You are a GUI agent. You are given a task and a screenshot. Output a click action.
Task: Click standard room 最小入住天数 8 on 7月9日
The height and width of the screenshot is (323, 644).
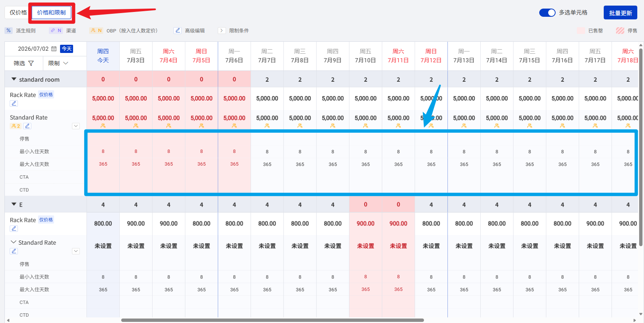click(333, 151)
